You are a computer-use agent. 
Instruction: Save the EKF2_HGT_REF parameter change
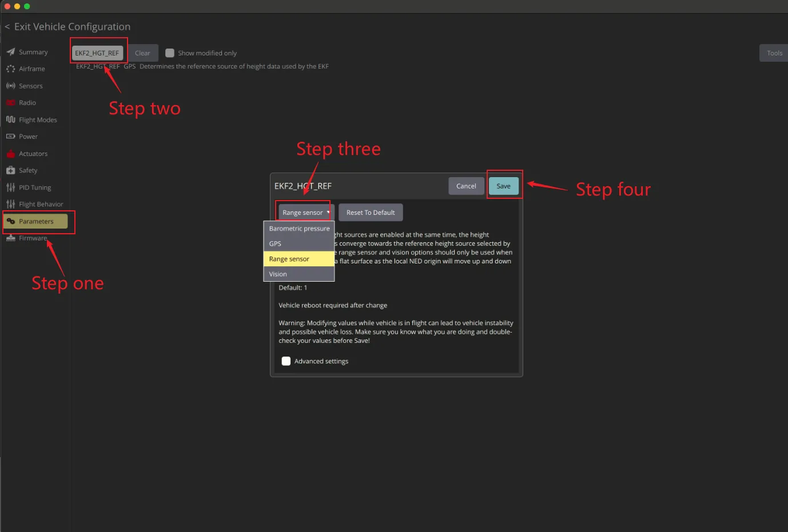pos(504,186)
